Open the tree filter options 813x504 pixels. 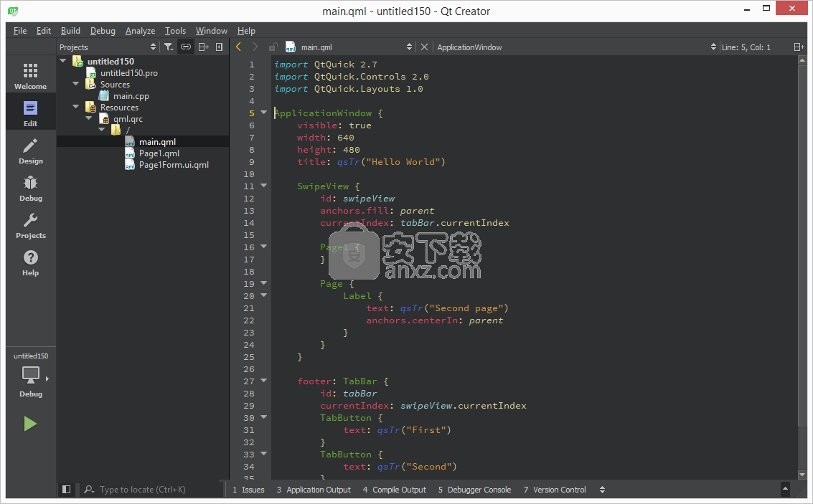pos(169,47)
